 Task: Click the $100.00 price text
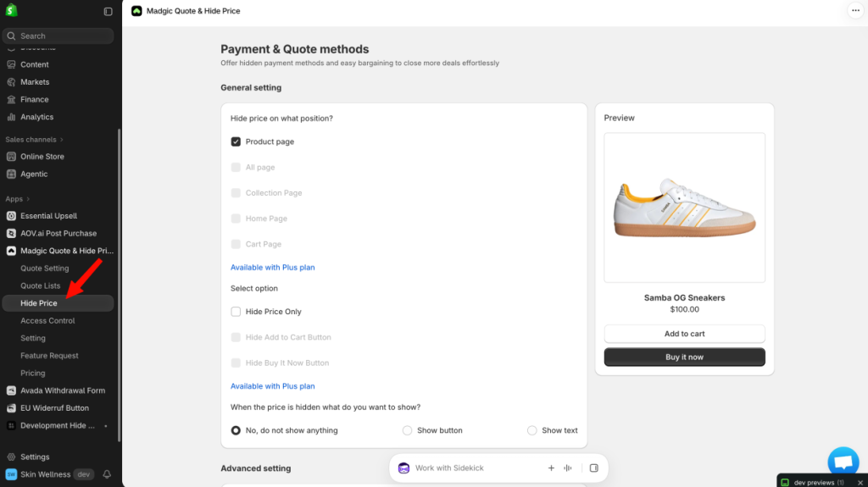coord(684,309)
